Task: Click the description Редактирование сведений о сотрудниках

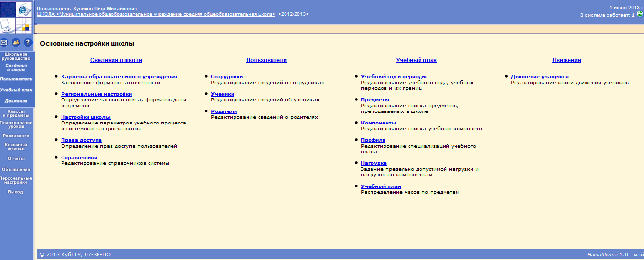Action: 268,82
